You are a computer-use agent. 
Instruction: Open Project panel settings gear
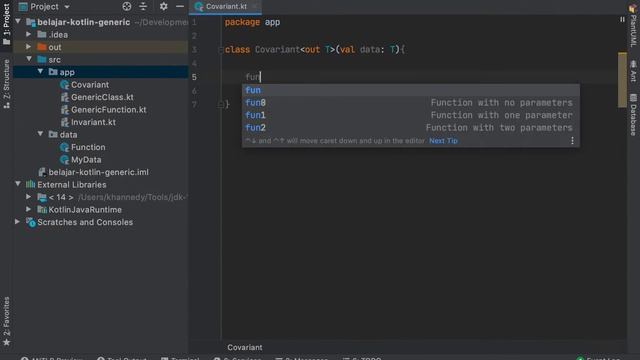click(164, 6)
